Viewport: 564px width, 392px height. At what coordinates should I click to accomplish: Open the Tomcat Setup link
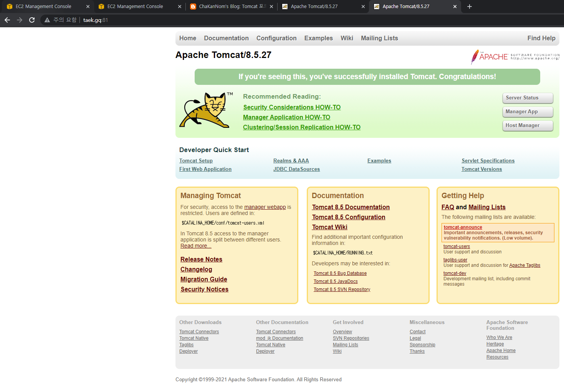click(196, 160)
